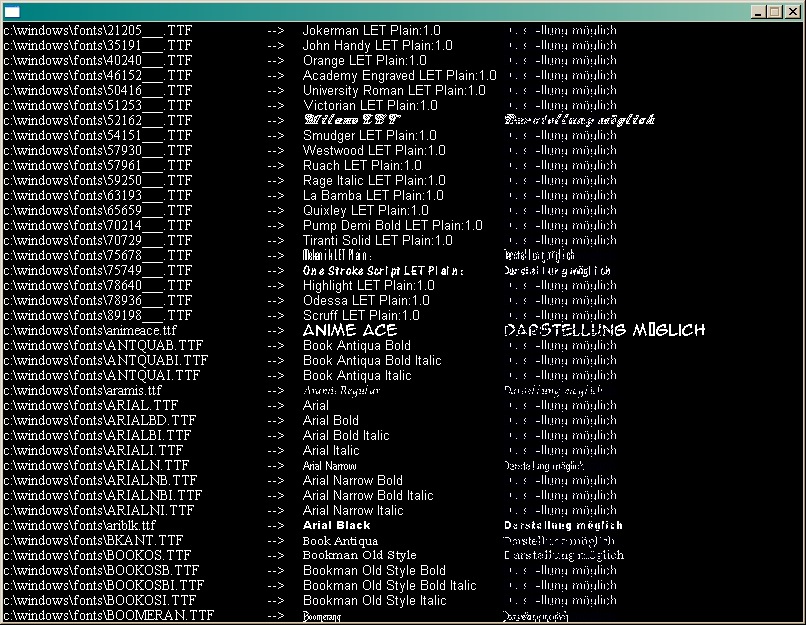The image size is (806, 625).
Task: Click the large 'ANIME ACE' font name
Action: [350, 330]
